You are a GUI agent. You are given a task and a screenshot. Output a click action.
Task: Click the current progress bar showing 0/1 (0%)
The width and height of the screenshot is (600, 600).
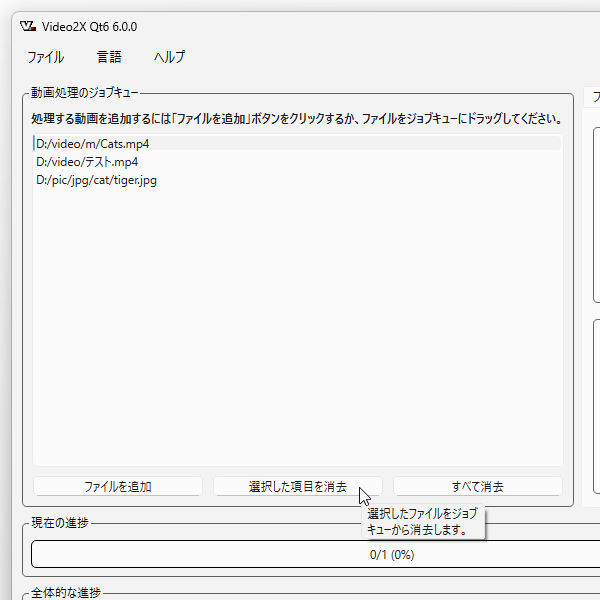point(316,554)
